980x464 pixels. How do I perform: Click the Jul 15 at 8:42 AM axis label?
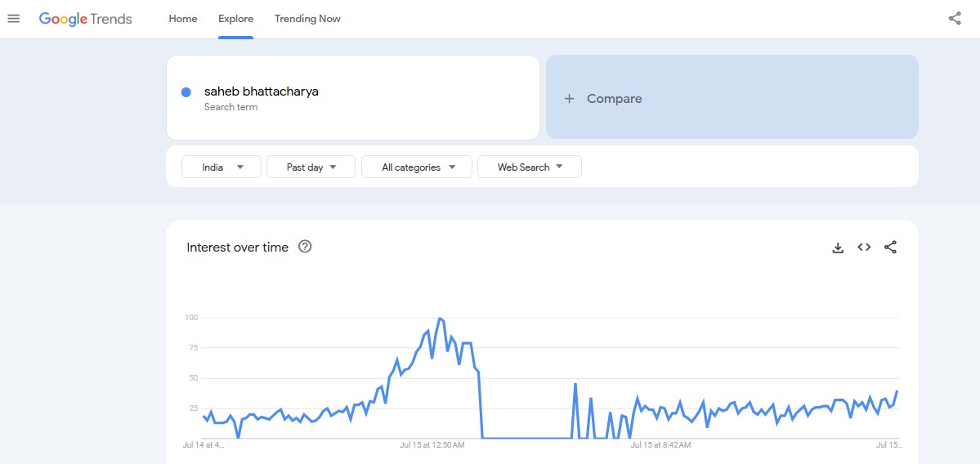(660, 445)
